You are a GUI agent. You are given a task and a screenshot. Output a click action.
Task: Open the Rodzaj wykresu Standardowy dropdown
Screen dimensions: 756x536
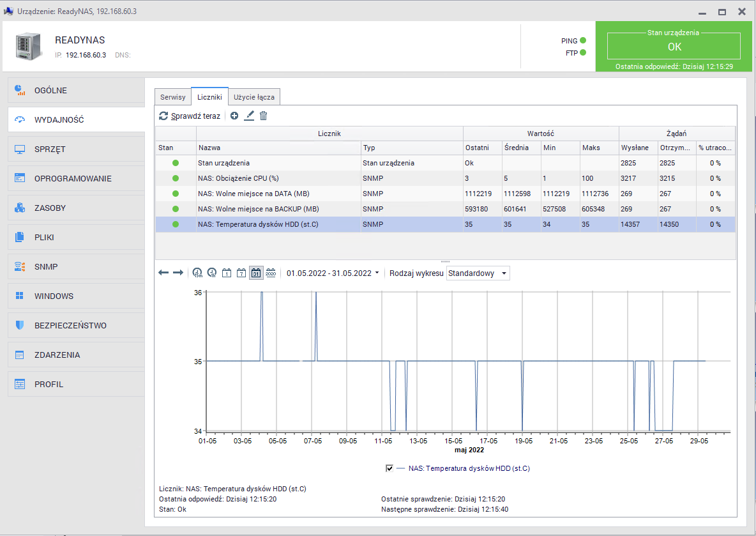(x=478, y=273)
